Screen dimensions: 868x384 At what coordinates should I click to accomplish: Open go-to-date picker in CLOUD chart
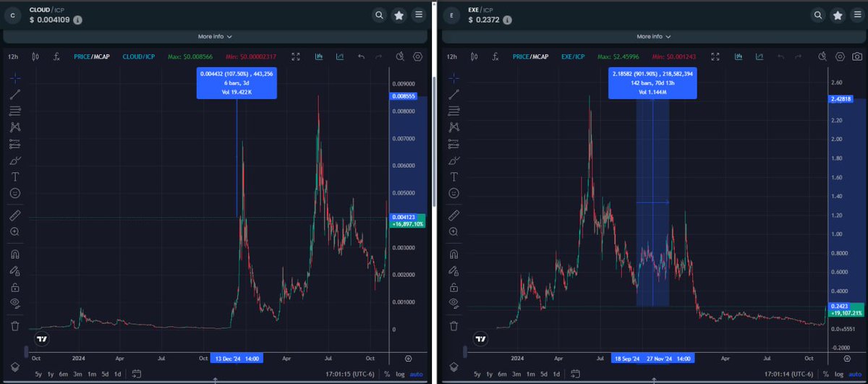[x=136, y=374]
